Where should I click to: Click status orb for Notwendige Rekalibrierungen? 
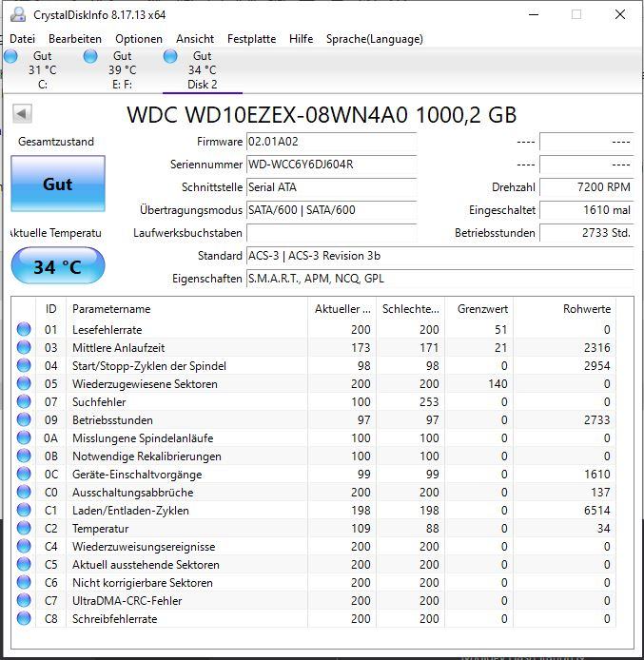point(24,456)
